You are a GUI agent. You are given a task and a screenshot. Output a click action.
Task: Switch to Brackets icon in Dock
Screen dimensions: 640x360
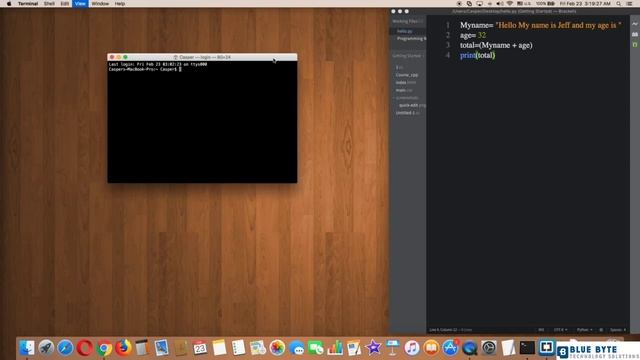547,348
